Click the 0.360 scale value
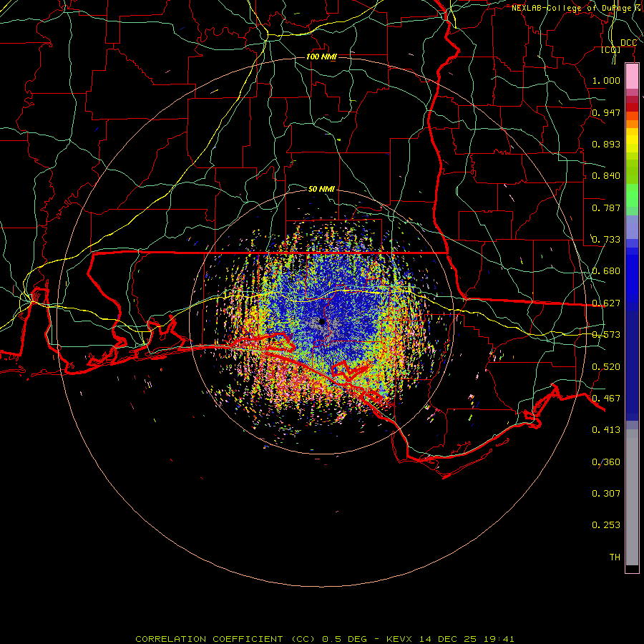This screenshot has height=644, width=644. 606,462
